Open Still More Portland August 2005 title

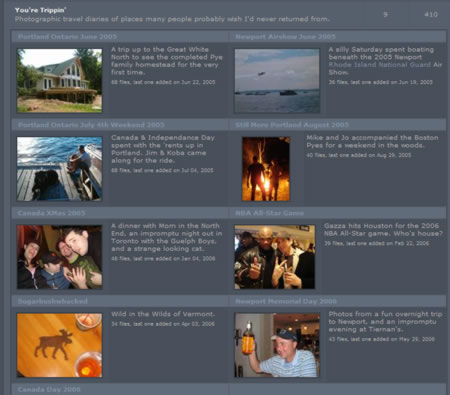point(292,125)
